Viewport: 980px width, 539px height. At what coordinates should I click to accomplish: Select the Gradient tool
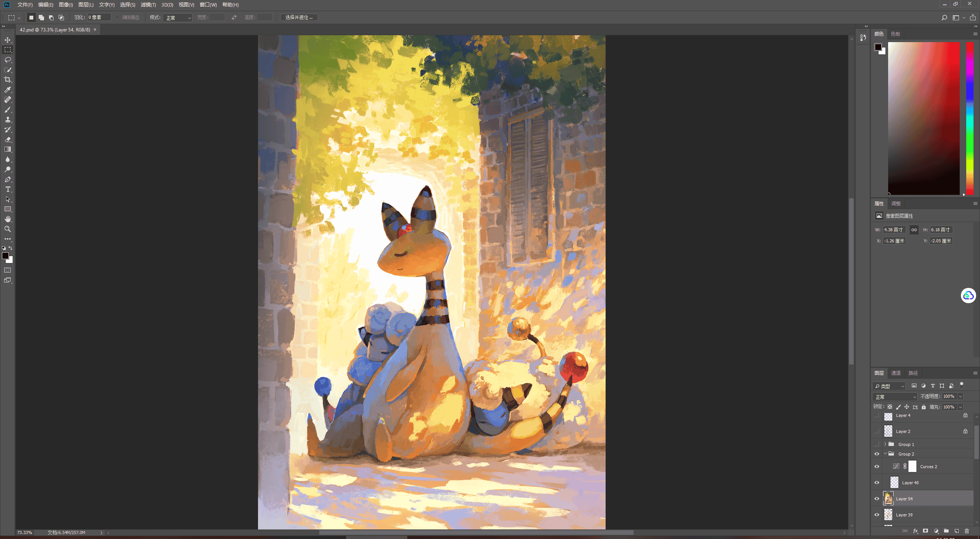8,149
